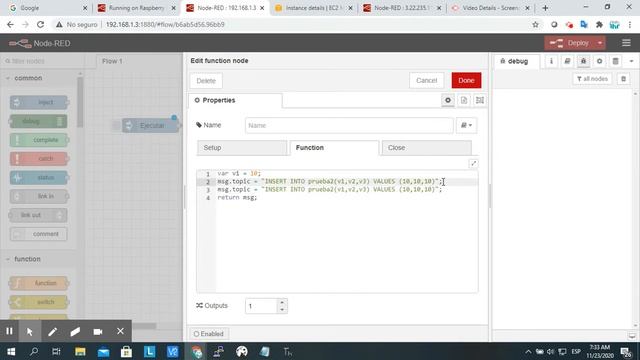Image resolution: width=640 pixels, height=360 pixels.
Task: Pause the screen recording
Action: click(x=9, y=331)
